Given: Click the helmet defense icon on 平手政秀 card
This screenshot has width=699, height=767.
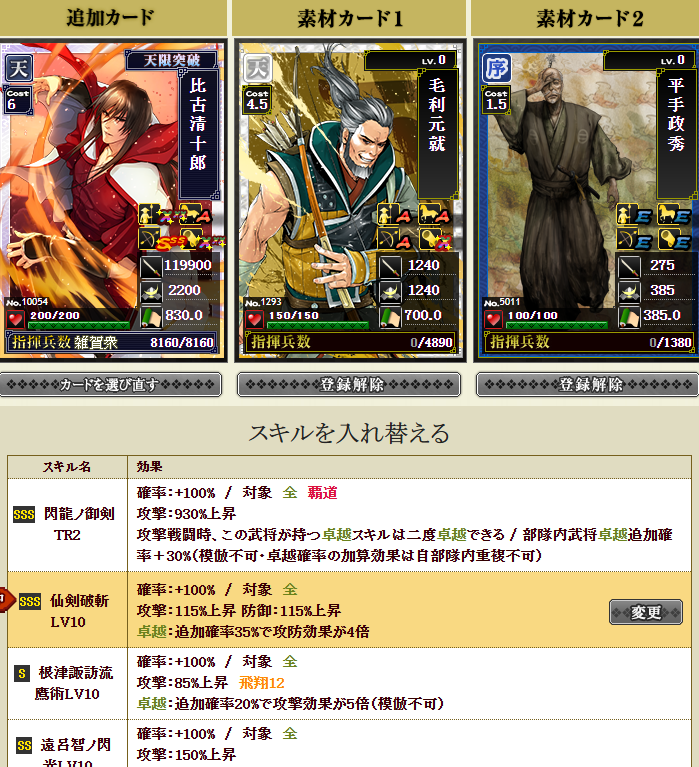Looking at the screenshot, I should pos(629,292).
